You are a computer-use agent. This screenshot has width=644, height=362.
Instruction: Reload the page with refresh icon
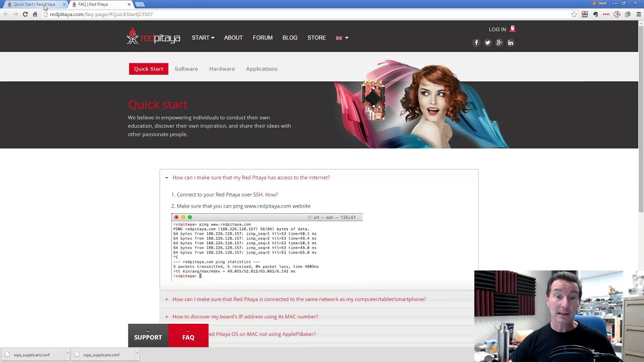point(25,15)
